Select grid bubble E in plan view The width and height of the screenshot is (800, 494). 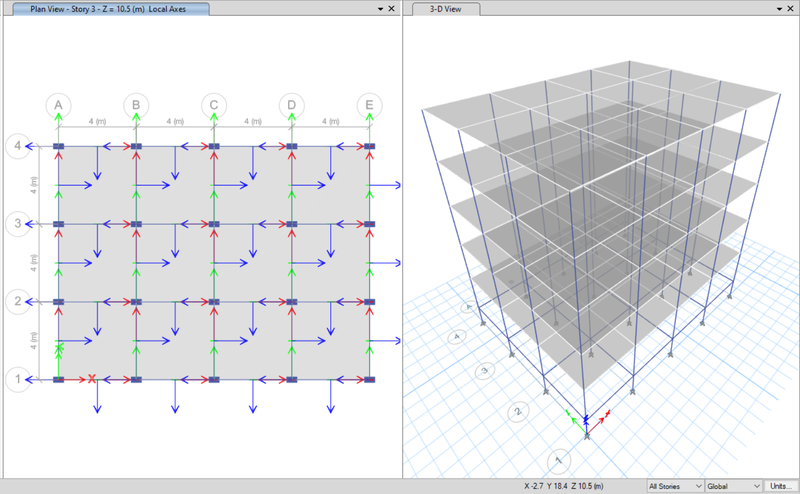point(369,106)
